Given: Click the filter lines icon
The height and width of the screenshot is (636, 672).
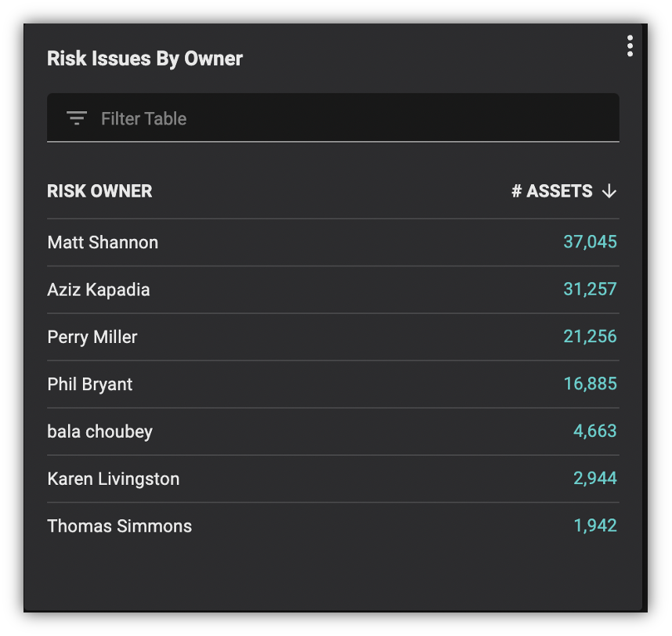Looking at the screenshot, I should (x=77, y=118).
